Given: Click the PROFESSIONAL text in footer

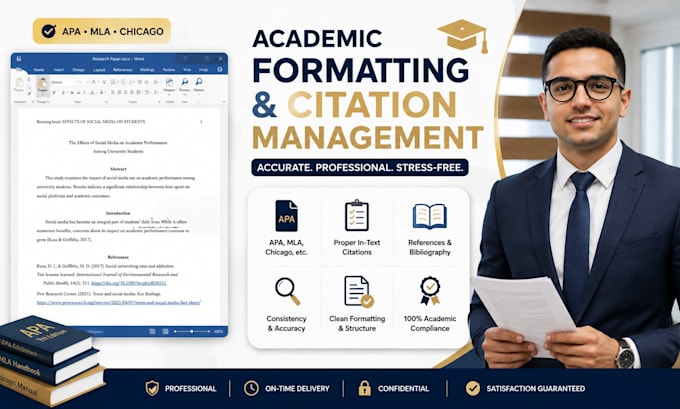Looking at the screenshot, I should tap(190, 389).
